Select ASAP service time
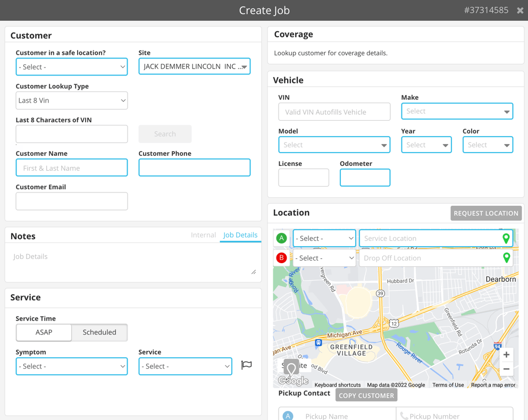The image size is (528, 420). (44, 332)
